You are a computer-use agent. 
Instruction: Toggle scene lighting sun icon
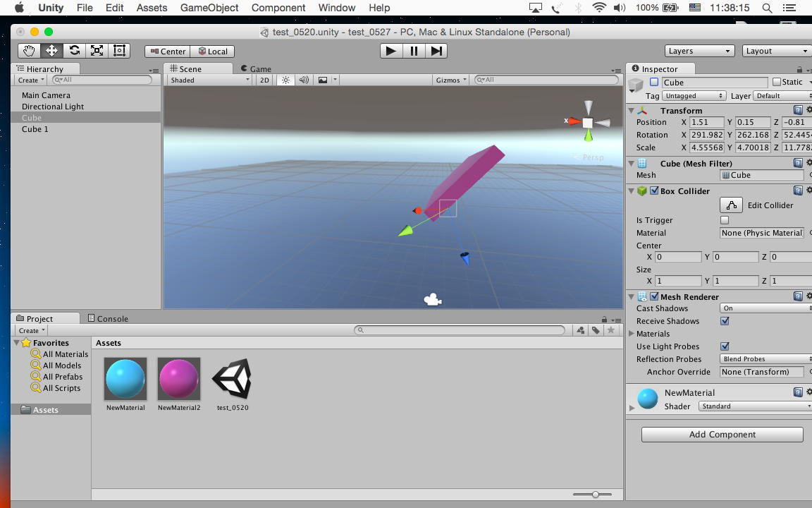click(x=285, y=80)
